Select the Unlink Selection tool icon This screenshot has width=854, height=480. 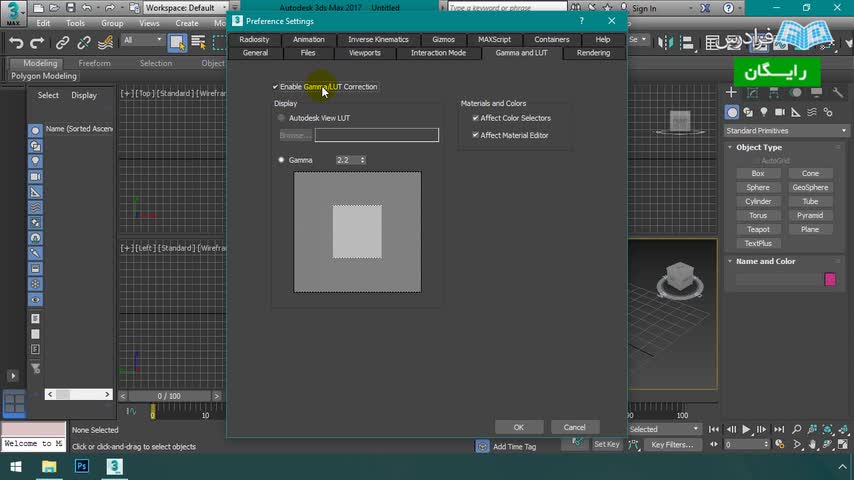pos(83,42)
